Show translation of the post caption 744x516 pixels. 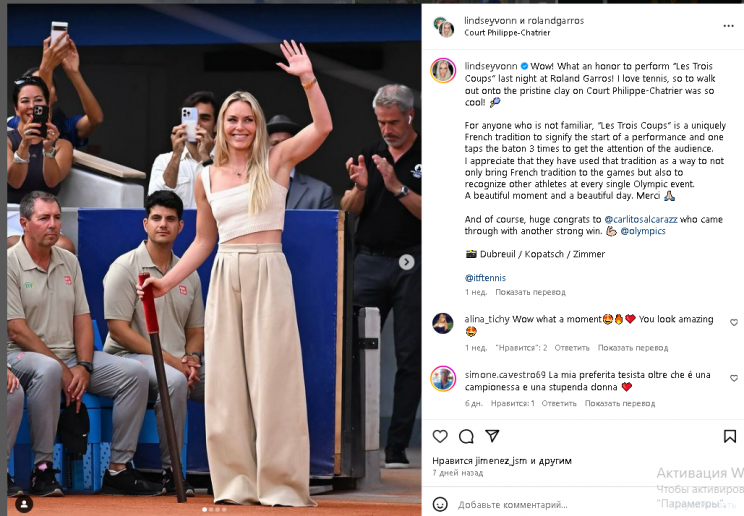(x=530, y=292)
